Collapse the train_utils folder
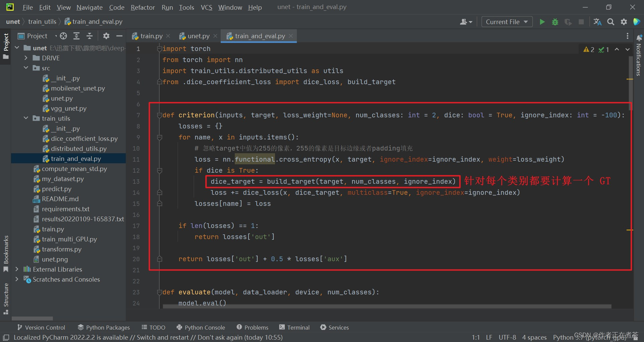Image resolution: width=644 pixels, height=342 pixels. [x=25, y=118]
